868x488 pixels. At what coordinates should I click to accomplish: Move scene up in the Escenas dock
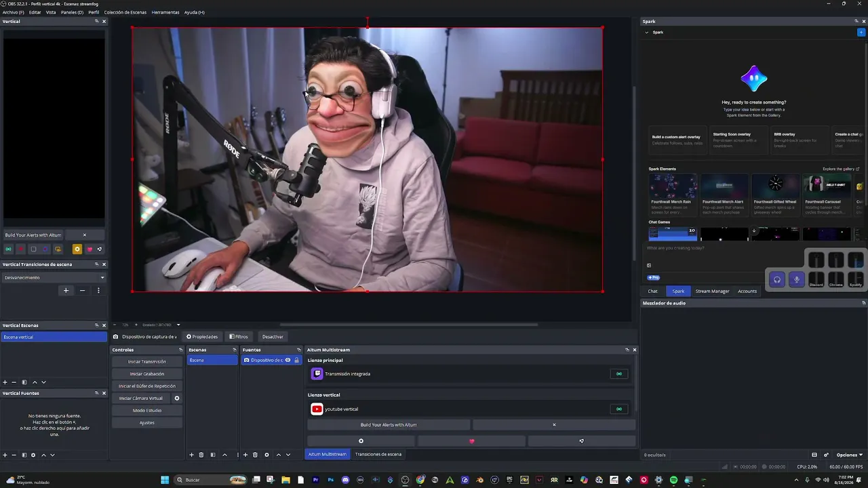pyautogui.click(x=224, y=455)
